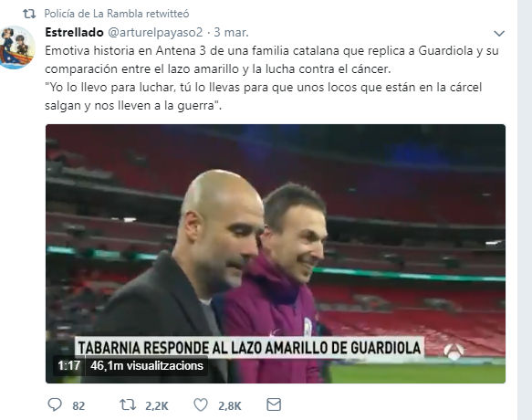
Task: Retweet this tweet using the arrows icon
Action: tap(128, 404)
